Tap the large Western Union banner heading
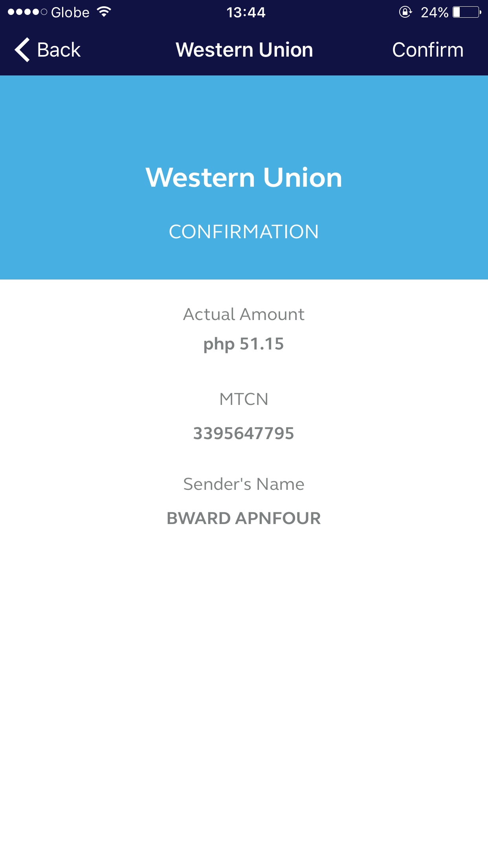The height and width of the screenshot is (868, 488). (x=244, y=177)
